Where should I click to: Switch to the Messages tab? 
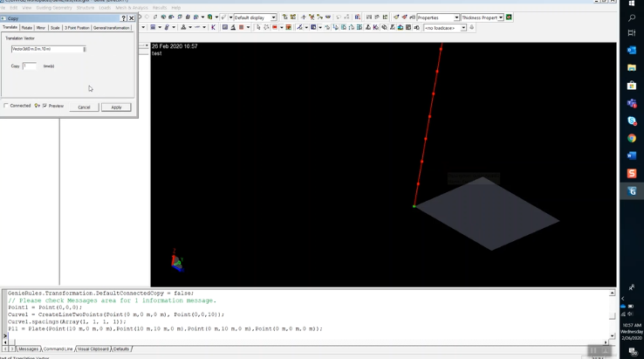(x=28, y=349)
